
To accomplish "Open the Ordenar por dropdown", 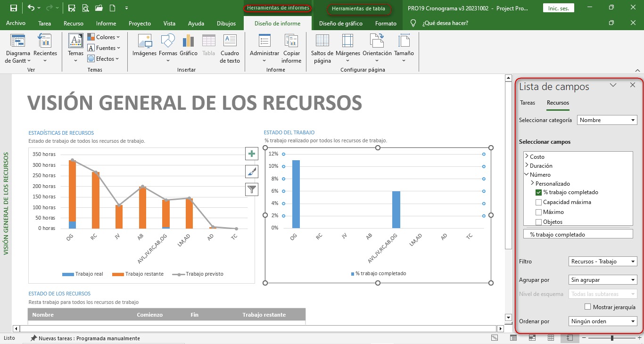I will click(603, 321).
